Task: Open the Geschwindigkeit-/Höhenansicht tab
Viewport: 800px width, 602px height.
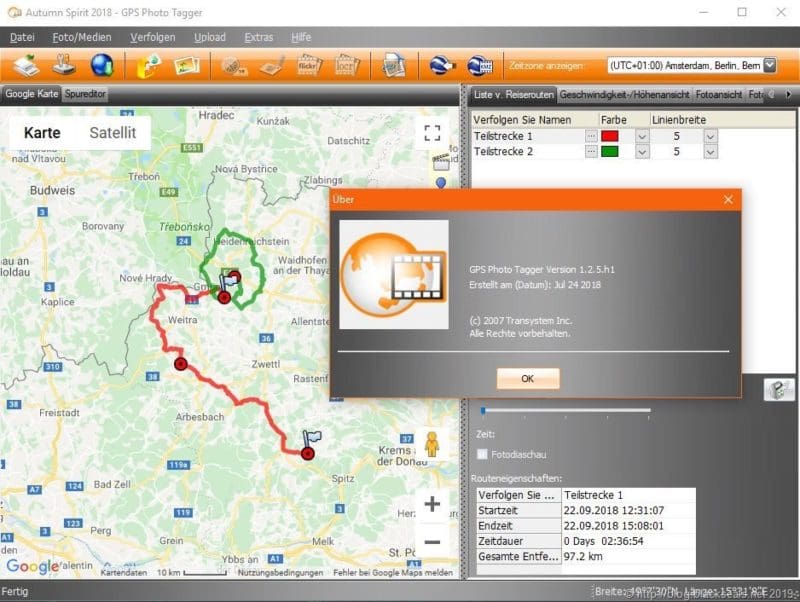Action: 624,94
